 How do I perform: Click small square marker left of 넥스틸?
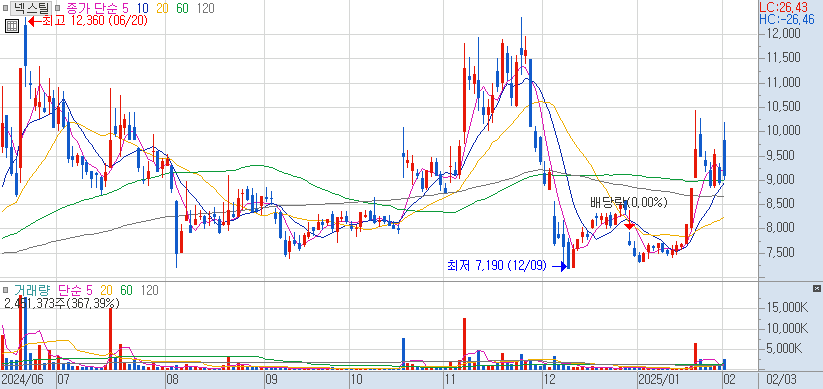click(5, 8)
